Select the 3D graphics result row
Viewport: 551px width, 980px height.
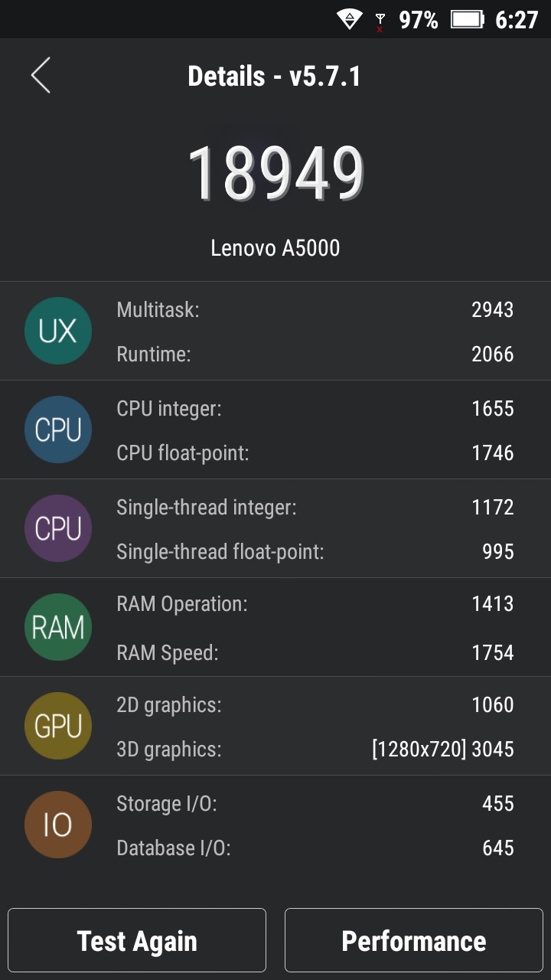point(314,749)
